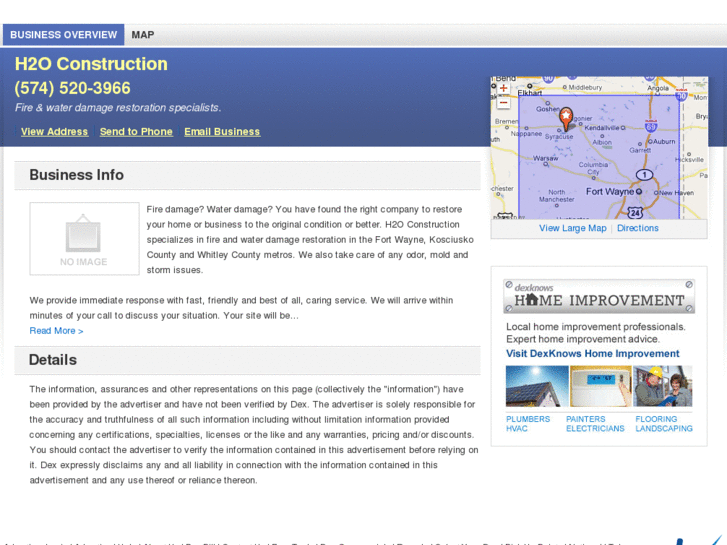Click the phone number (574) 520-3966

click(72, 88)
